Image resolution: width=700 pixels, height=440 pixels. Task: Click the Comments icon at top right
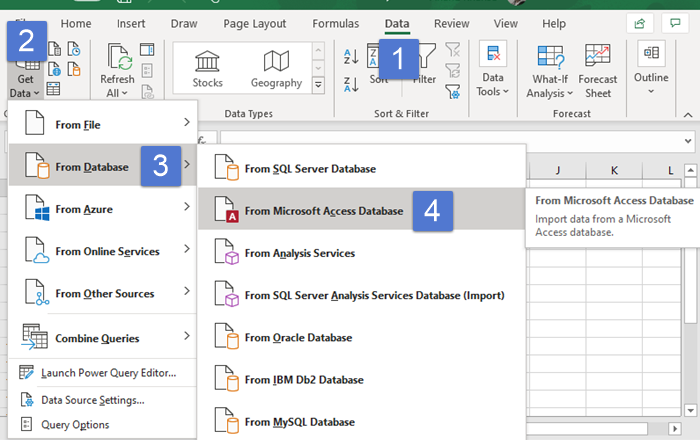675,23
